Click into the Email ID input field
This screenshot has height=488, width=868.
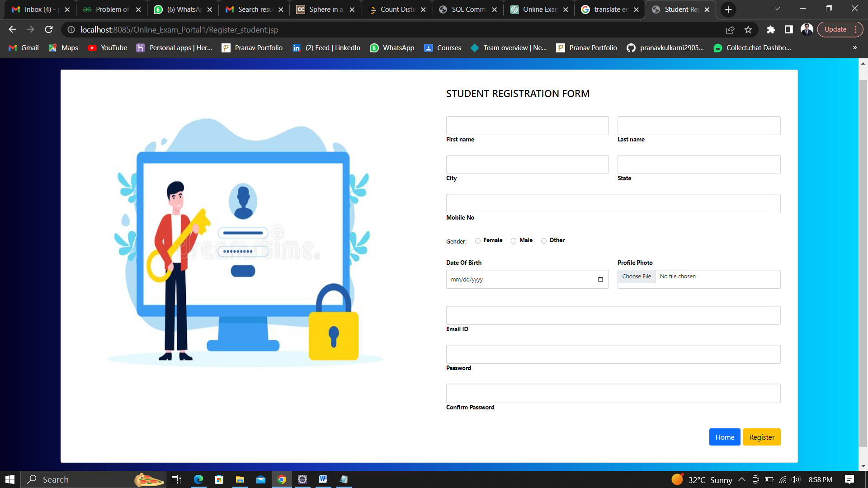click(613, 315)
